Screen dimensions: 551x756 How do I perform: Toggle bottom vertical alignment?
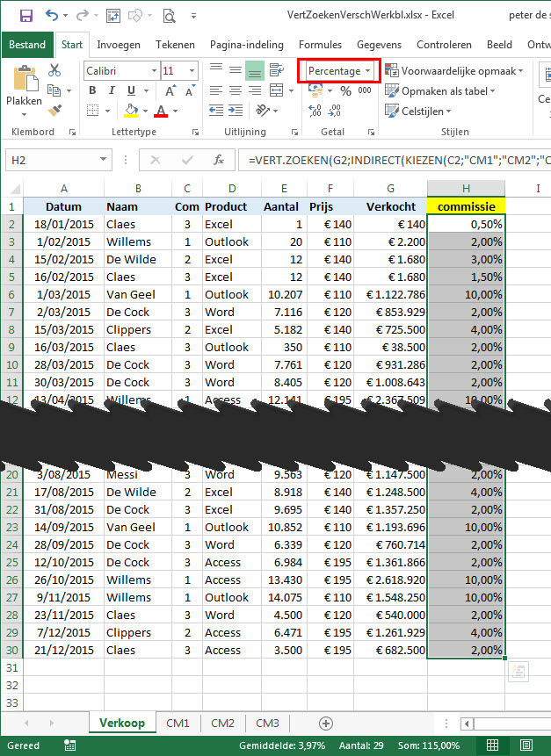tap(255, 71)
